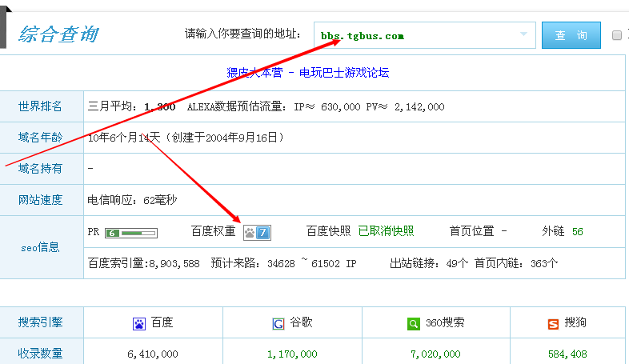Click the 谷歌 search engine column label
Screen dimensions: 629x364
(x=301, y=322)
